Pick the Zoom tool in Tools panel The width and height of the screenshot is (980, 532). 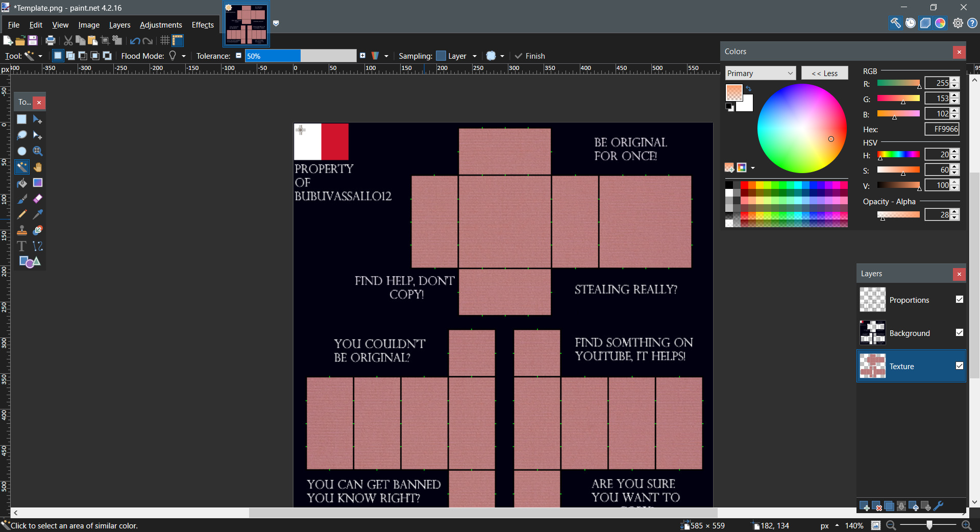[38, 151]
